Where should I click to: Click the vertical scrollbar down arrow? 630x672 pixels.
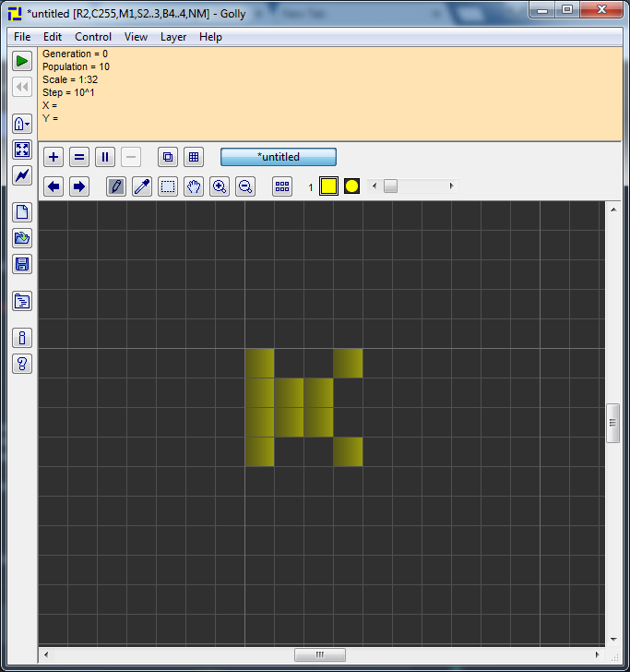[x=613, y=639]
